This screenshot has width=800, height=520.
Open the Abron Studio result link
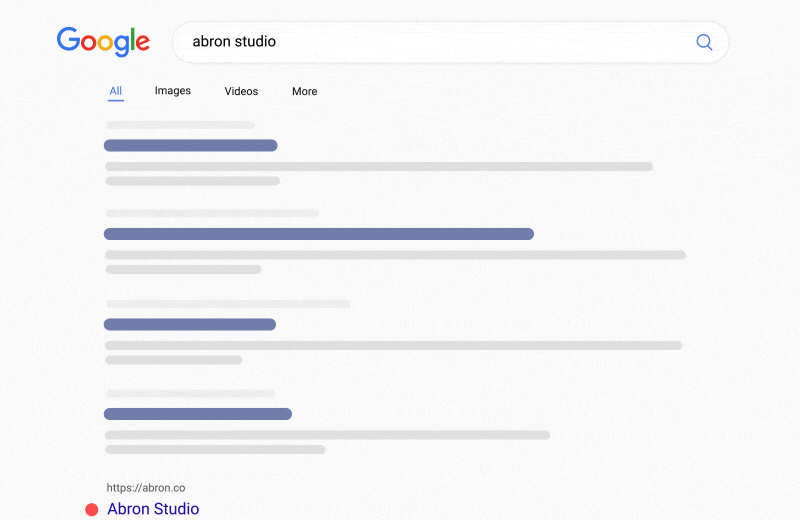153,509
